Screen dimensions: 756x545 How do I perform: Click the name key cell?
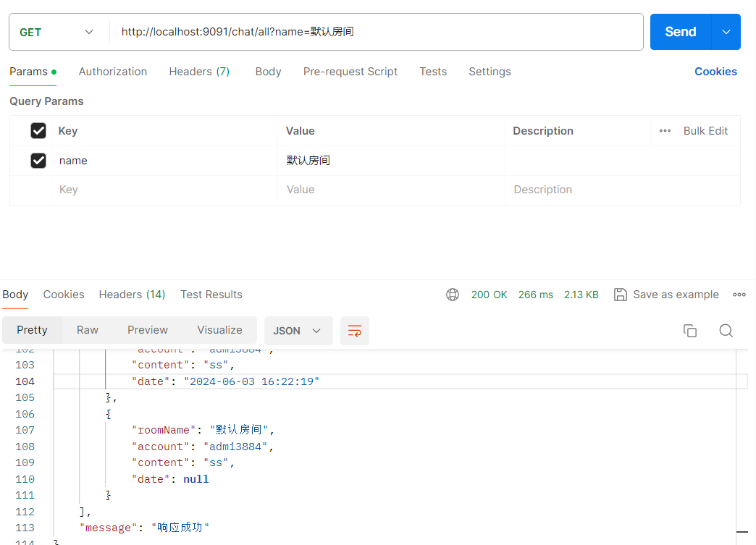(164, 161)
